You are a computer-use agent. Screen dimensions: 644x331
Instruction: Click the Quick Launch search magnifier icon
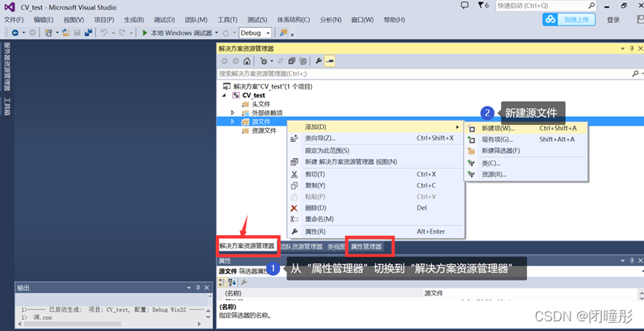tap(591, 6)
